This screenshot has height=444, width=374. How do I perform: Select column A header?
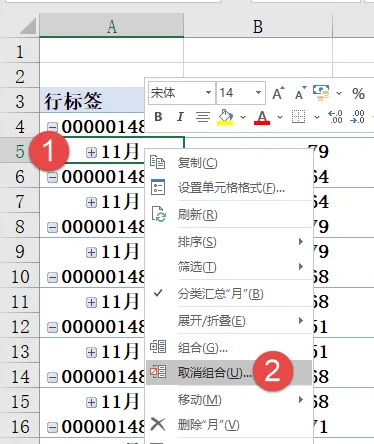pos(112,26)
